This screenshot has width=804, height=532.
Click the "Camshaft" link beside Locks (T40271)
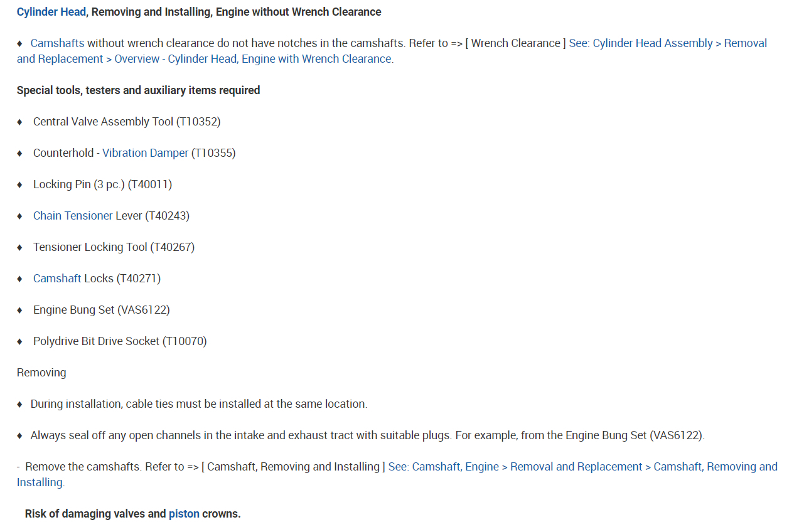click(57, 279)
